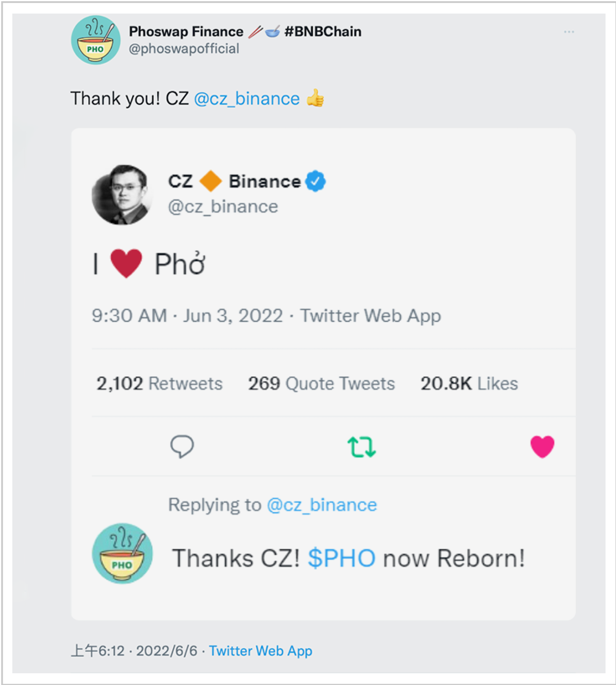Click the Twitter Web App source link

261,651
